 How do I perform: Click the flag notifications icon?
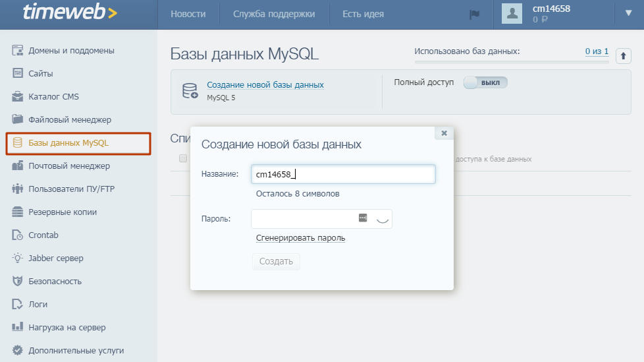tap(474, 15)
